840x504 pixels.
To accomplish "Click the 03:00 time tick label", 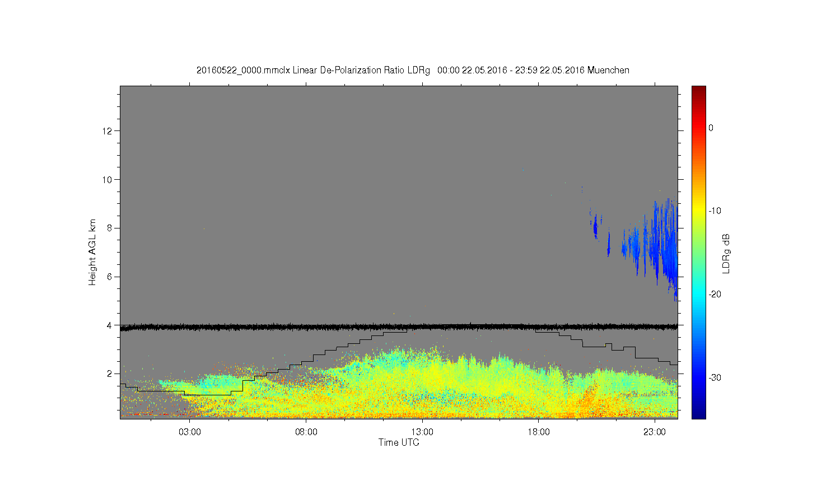I will (190, 432).
